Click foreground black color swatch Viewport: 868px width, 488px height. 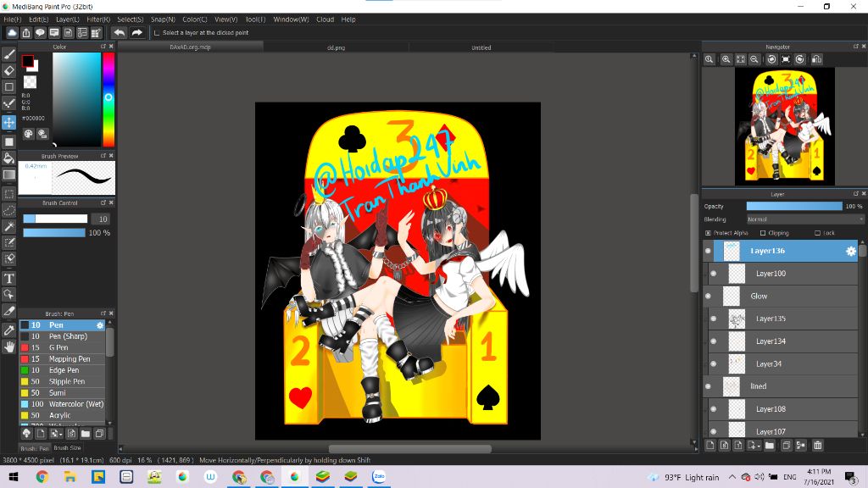[27, 61]
